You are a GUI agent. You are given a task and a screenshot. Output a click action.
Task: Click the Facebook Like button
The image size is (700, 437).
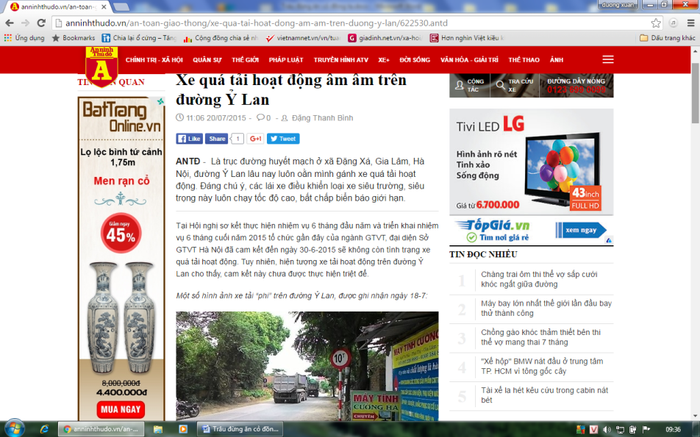[189, 138]
